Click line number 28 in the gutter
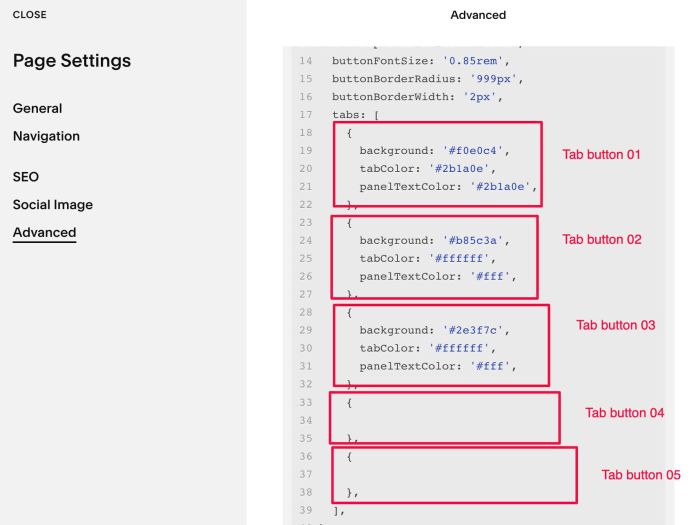 tap(306, 312)
